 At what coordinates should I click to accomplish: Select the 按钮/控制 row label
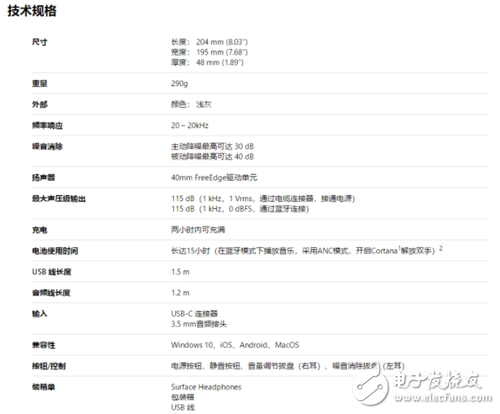click(49, 366)
